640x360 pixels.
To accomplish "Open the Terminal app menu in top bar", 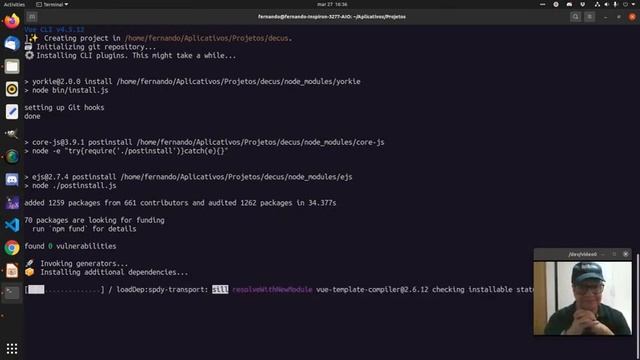I will (x=52, y=4).
